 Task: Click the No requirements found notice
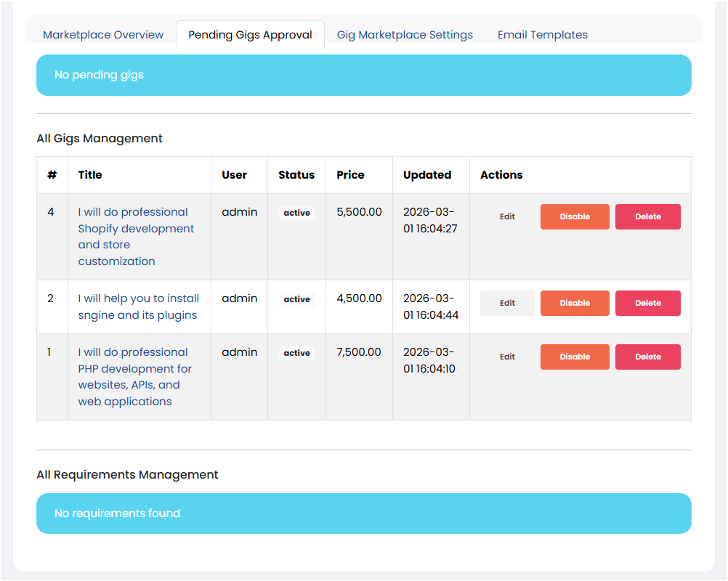(363, 513)
